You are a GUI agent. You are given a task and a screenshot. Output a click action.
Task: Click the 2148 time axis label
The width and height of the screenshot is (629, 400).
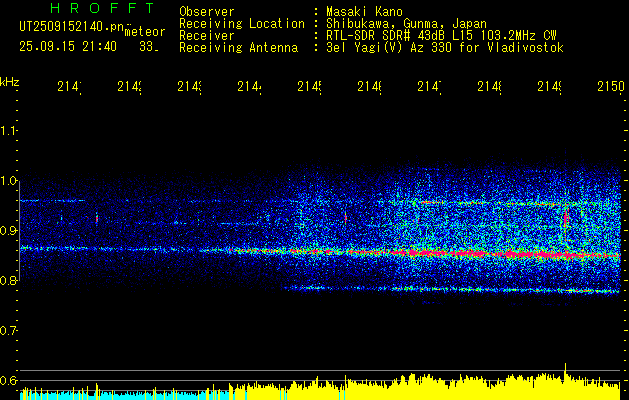[489, 87]
